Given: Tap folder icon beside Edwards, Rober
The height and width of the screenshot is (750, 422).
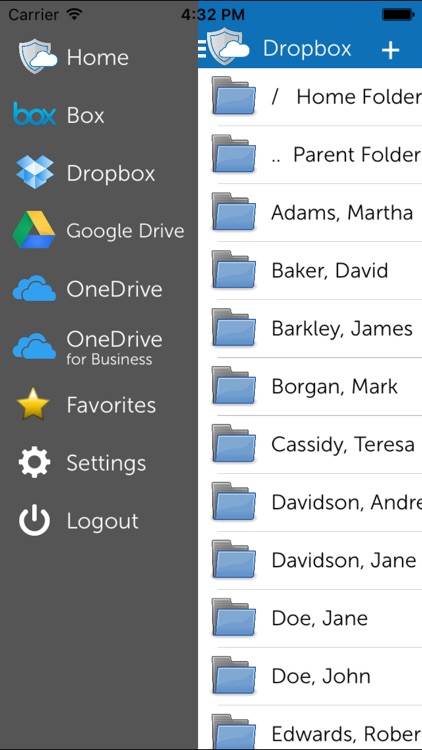Looking at the screenshot, I should click(234, 733).
